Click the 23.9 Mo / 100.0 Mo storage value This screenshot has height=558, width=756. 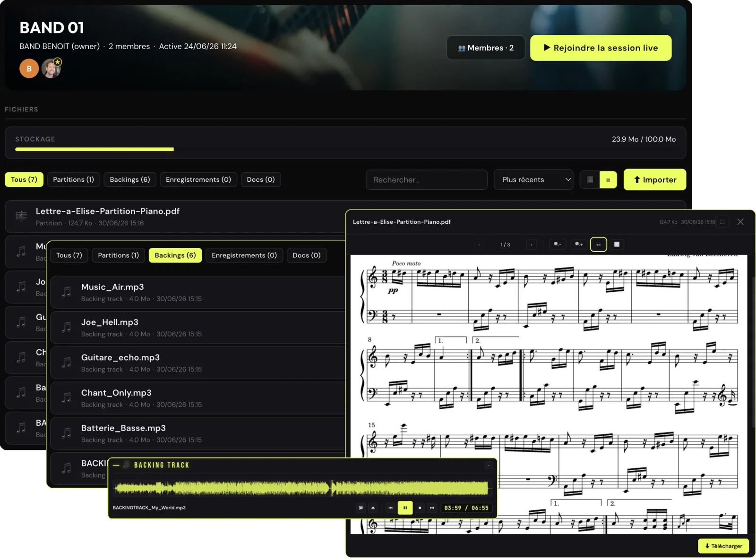[644, 139]
